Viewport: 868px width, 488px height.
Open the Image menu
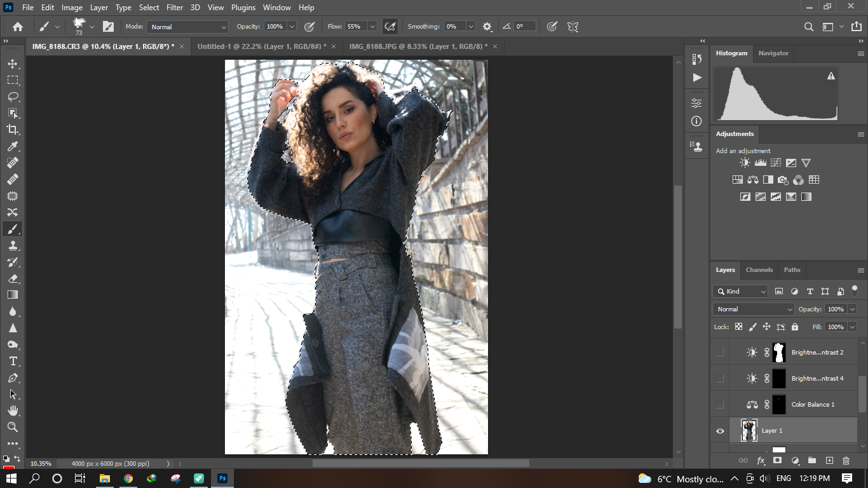click(x=72, y=8)
